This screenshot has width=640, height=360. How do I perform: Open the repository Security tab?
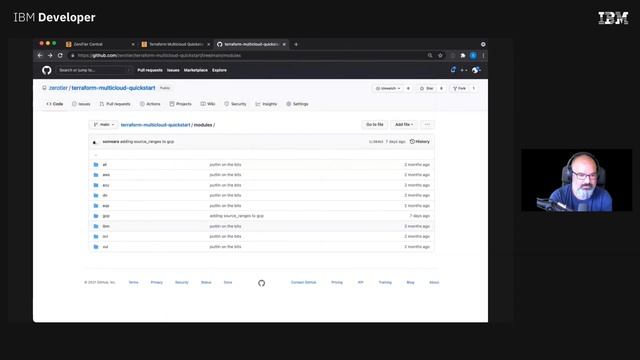[x=236, y=104]
